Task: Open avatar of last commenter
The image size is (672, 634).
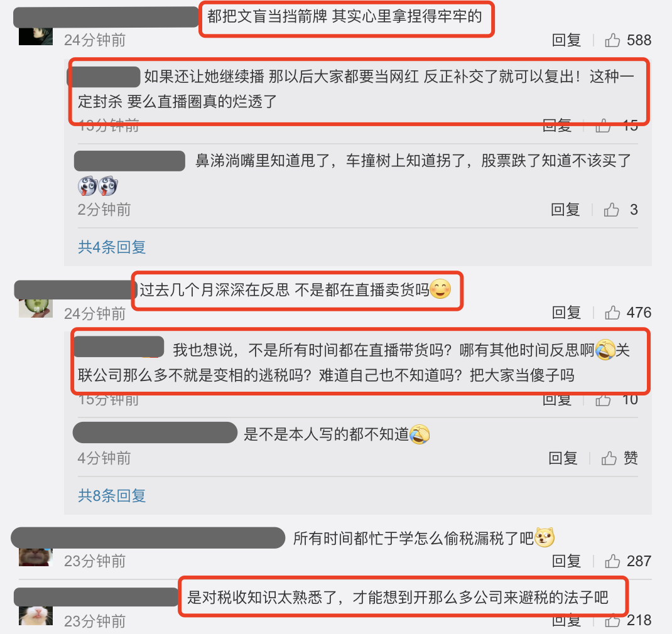Action: pyautogui.click(x=36, y=616)
